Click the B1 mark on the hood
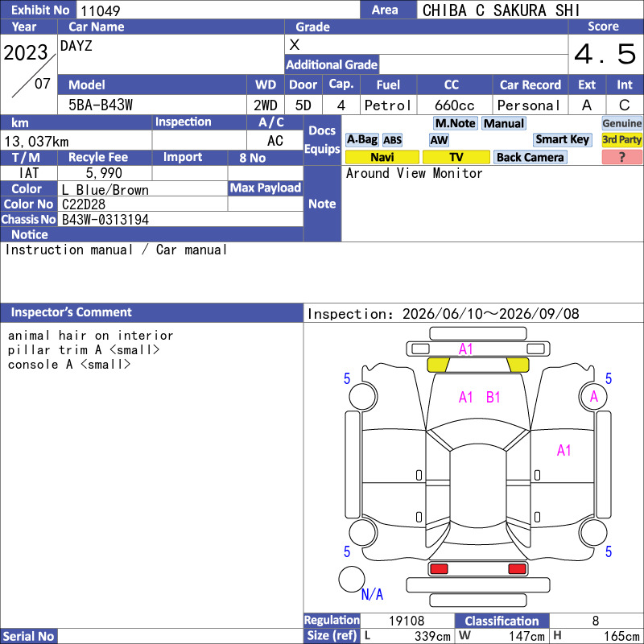The image size is (644, 644). pyautogui.click(x=493, y=397)
